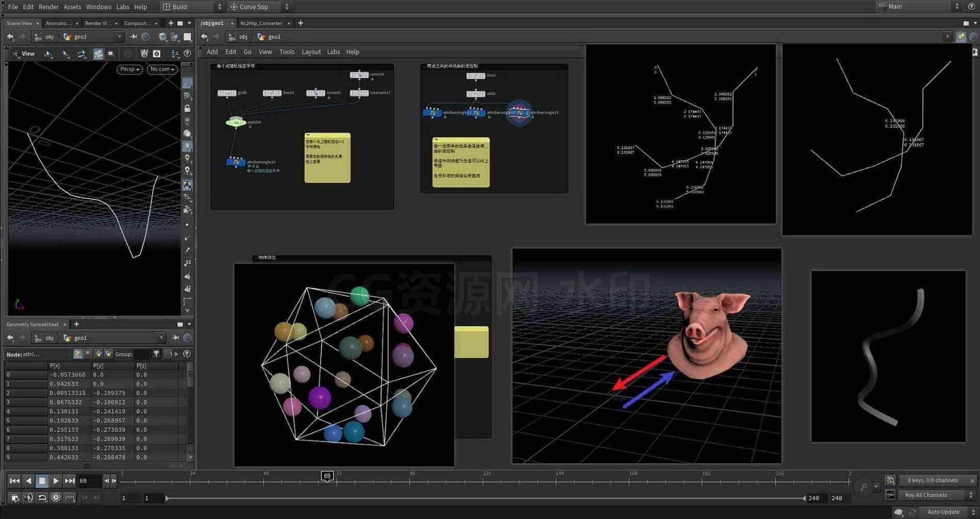The width and height of the screenshot is (980, 519).
Task: Open the Render menu
Action: click(49, 7)
